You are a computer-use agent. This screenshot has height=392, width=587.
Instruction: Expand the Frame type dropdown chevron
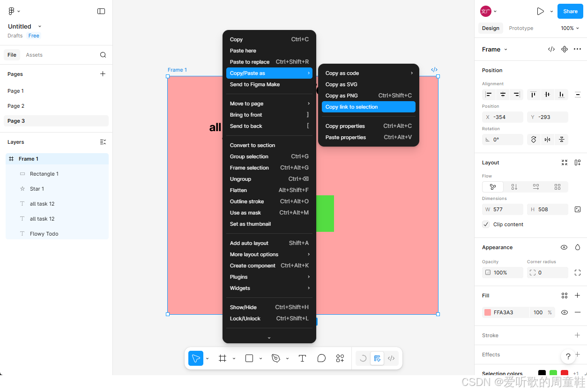point(506,49)
